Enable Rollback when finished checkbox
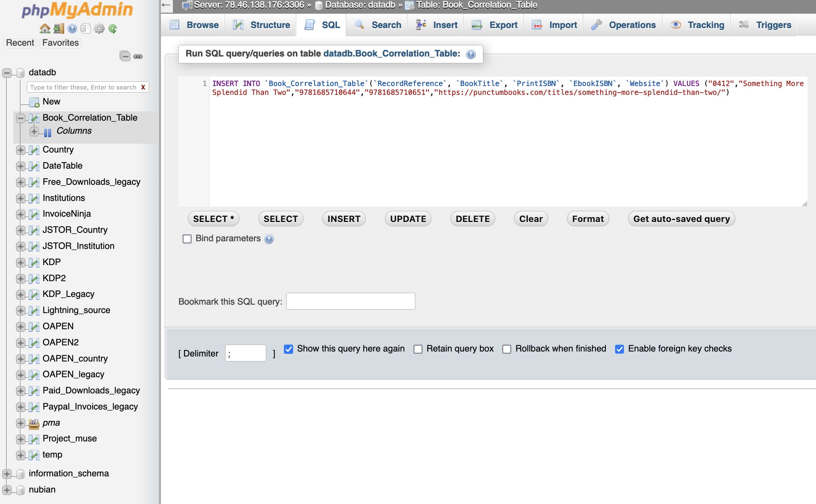 (x=507, y=349)
